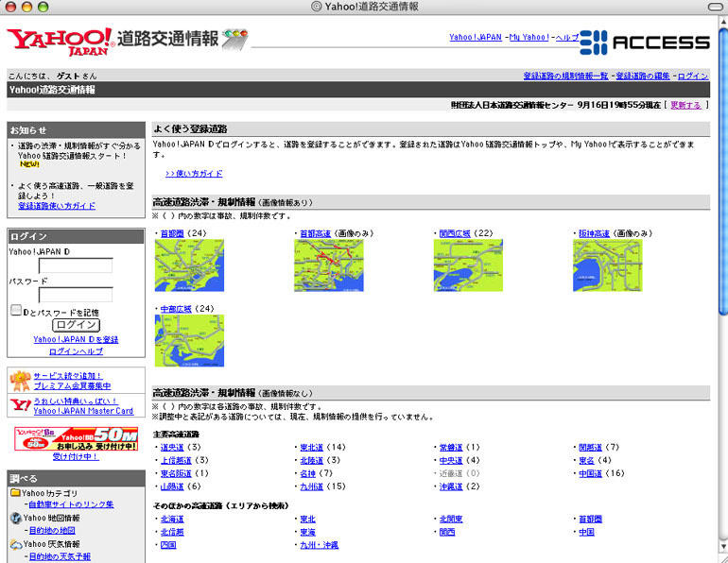Open the 関西広域 text link above its map

point(455,233)
